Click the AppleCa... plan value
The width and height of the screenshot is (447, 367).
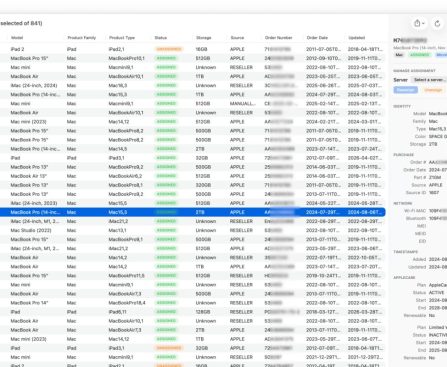tap(438, 285)
